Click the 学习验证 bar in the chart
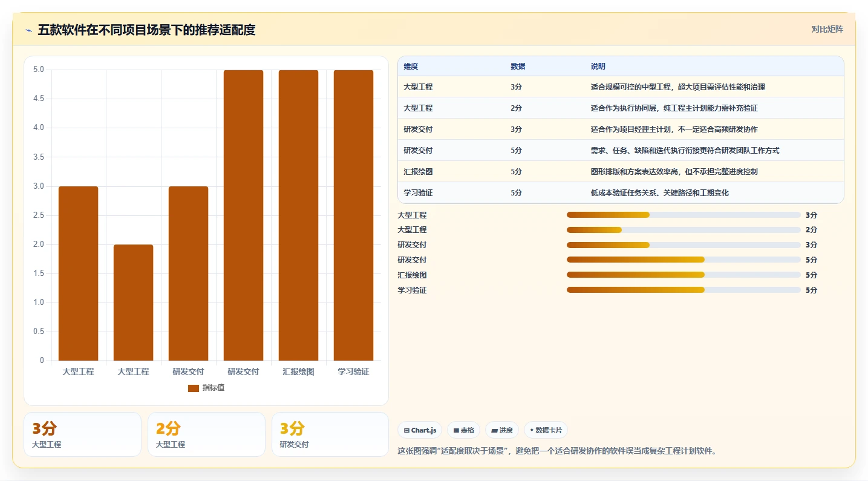The height and width of the screenshot is (481, 868). [x=353, y=215]
